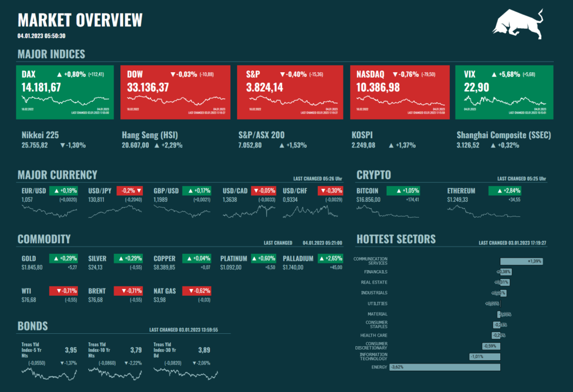Click the Ethereum sparkline chart
The height and width of the screenshot is (392, 573).
click(483, 212)
